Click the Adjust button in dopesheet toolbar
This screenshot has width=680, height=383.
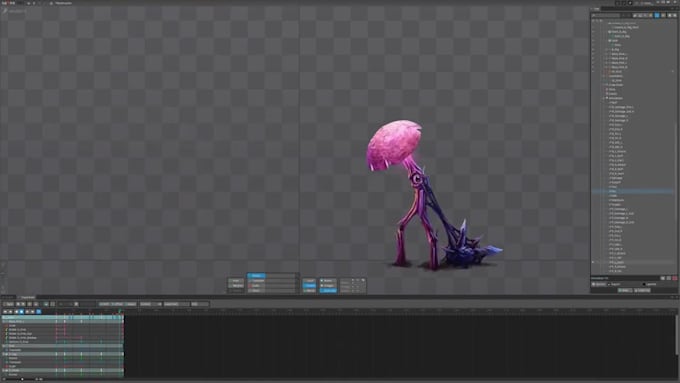131,304
